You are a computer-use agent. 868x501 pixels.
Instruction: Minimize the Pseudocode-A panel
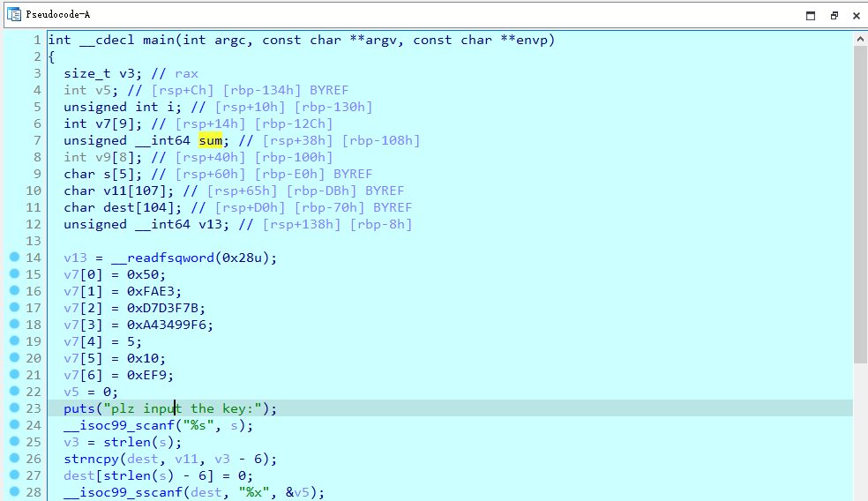pyautogui.click(x=811, y=15)
